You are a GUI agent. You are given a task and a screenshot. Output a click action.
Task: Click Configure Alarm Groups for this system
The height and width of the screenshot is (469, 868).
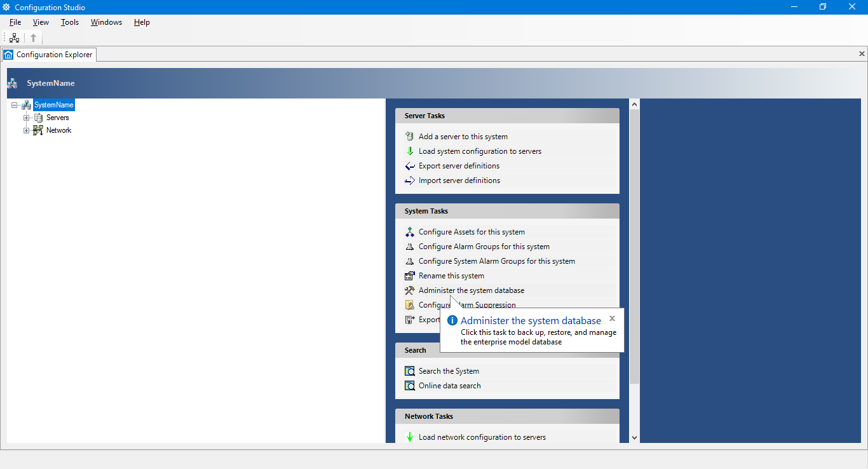coord(484,247)
